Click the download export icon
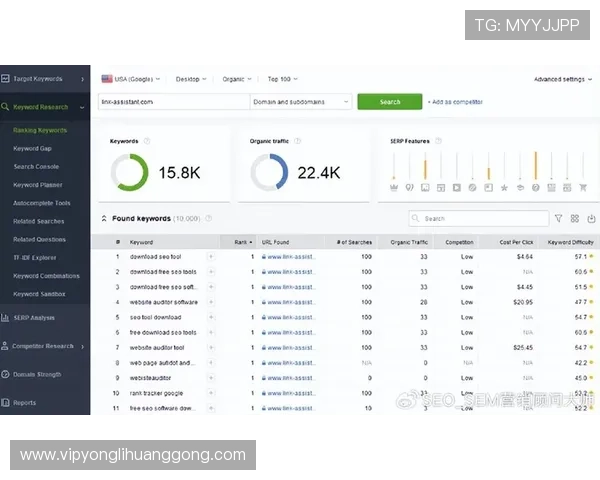 (591, 218)
